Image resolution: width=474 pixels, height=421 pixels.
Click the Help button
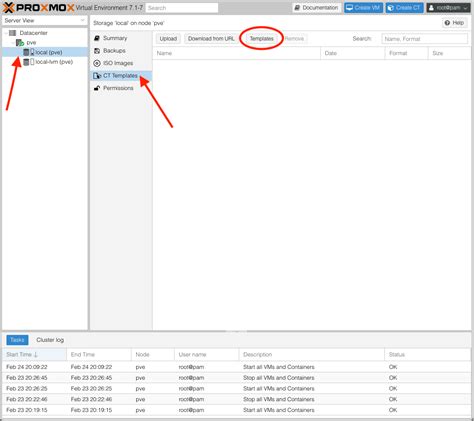tap(454, 23)
